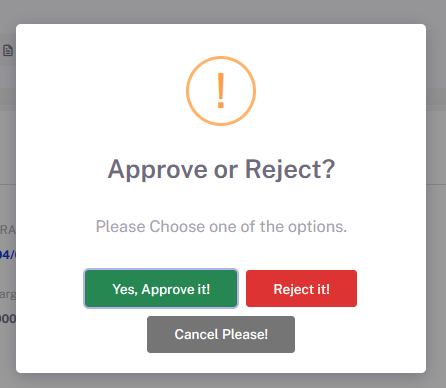Click the gray divider line right of dialog

click(436, 184)
